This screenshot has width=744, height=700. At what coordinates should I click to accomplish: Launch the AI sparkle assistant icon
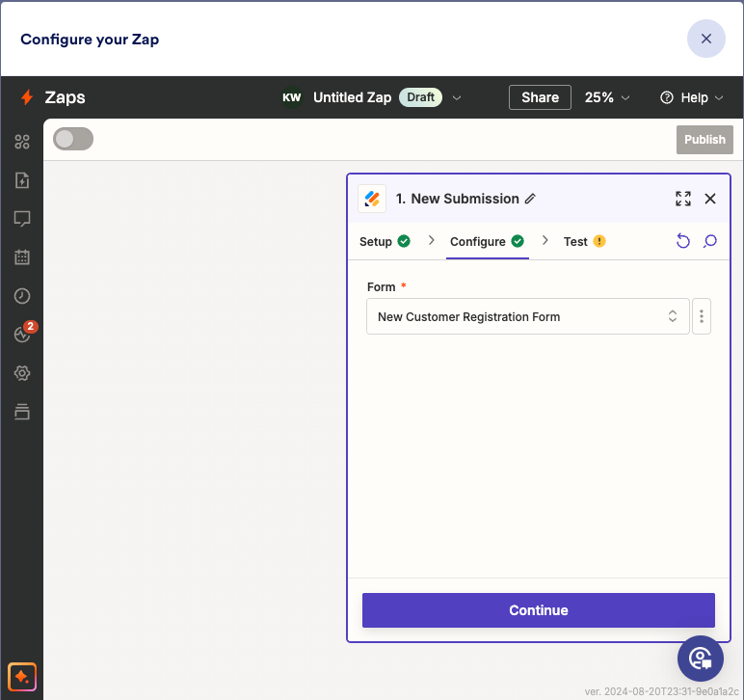(22, 677)
